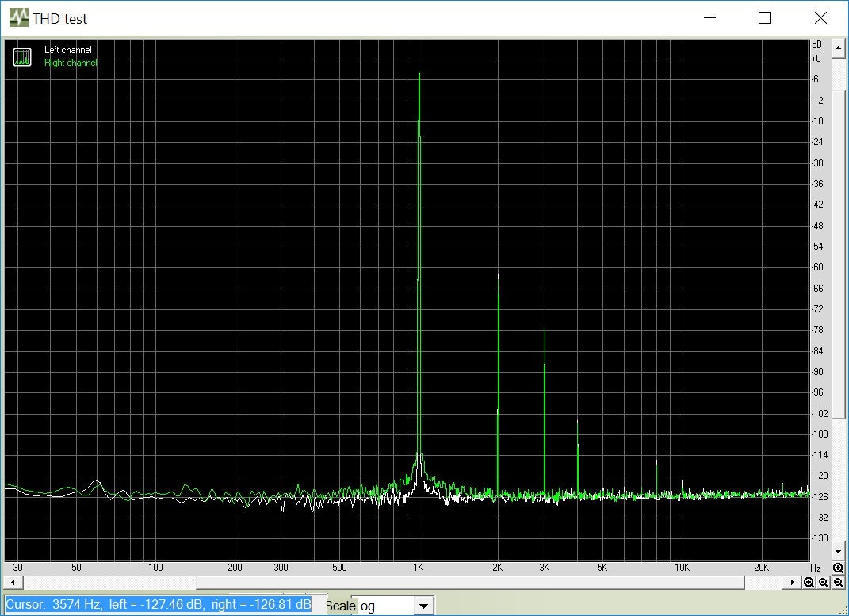Click the zoom-in magnifier beside the Hz label
This screenshot has width=849, height=616.
[838, 568]
